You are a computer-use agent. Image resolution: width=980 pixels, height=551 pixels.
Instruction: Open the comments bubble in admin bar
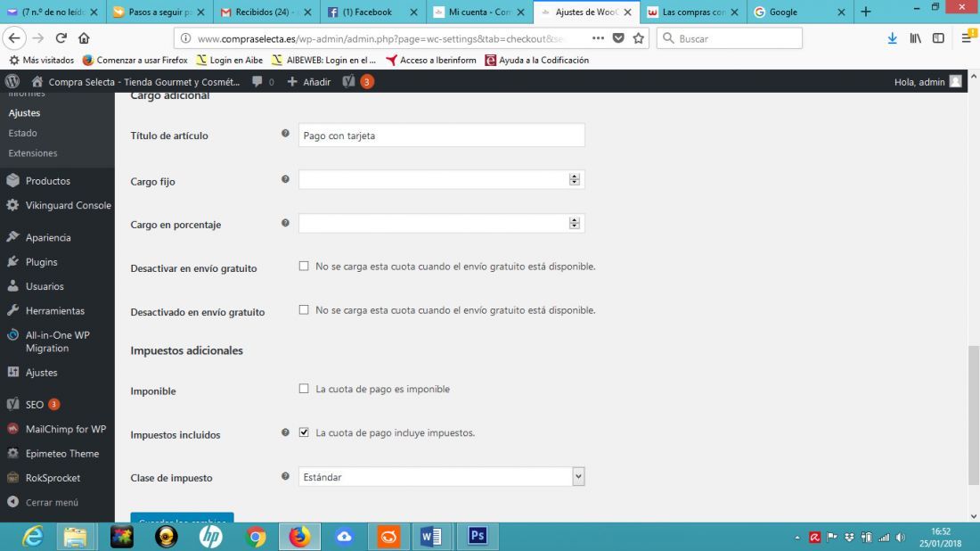point(263,81)
